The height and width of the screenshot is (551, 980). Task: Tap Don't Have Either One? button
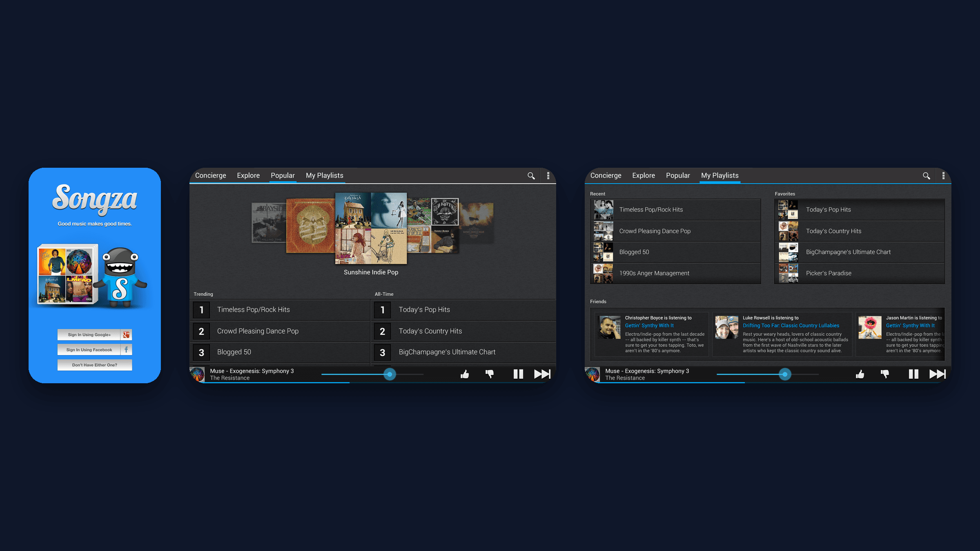coord(95,365)
